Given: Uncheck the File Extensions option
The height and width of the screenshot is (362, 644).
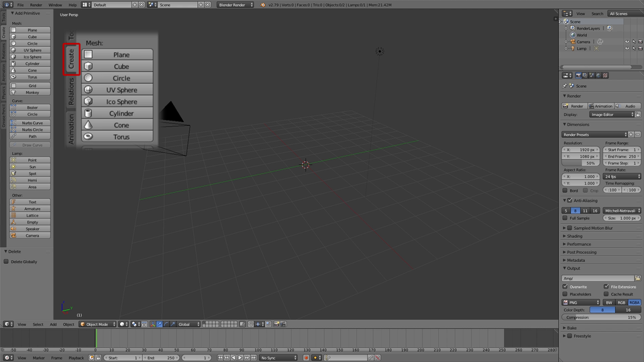Looking at the screenshot, I should 606,286.
